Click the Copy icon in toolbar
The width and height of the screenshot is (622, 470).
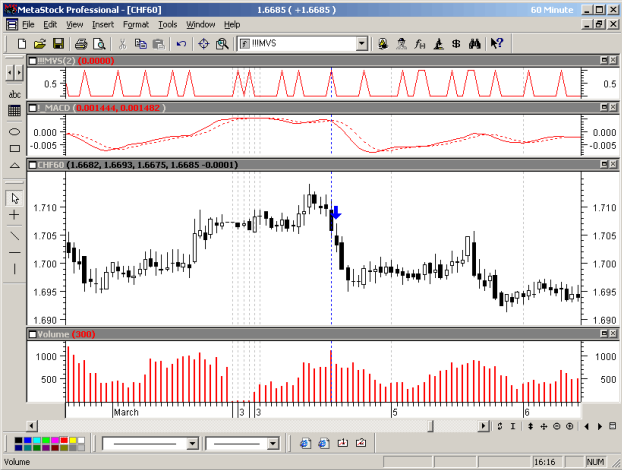(140, 44)
